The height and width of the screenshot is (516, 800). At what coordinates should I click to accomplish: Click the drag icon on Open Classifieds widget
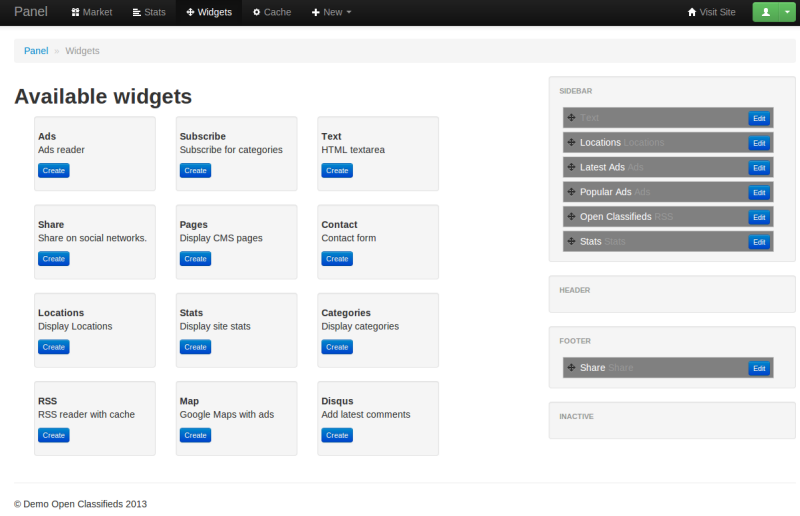click(x=571, y=217)
